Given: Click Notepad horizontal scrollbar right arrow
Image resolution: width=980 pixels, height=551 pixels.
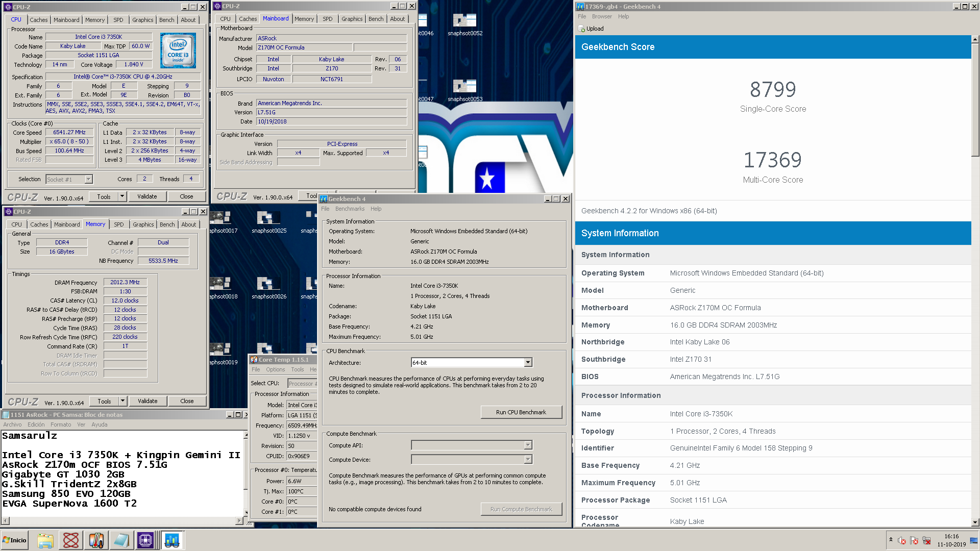Looking at the screenshot, I should click(239, 521).
